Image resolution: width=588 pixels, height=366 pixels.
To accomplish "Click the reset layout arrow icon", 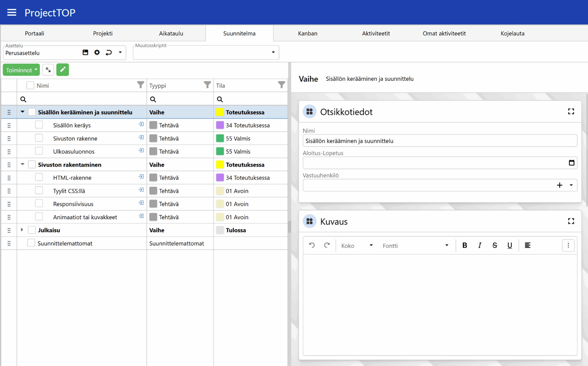I will click(109, 52).
